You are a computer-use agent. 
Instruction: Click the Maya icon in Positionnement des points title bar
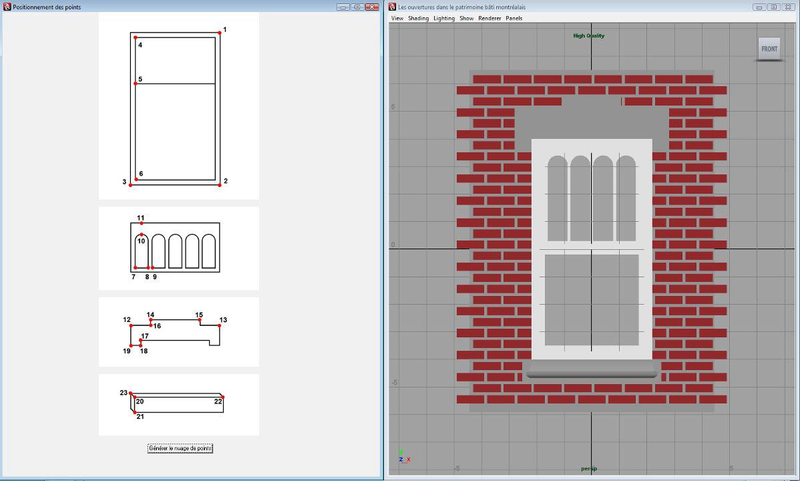click(7, 7)
